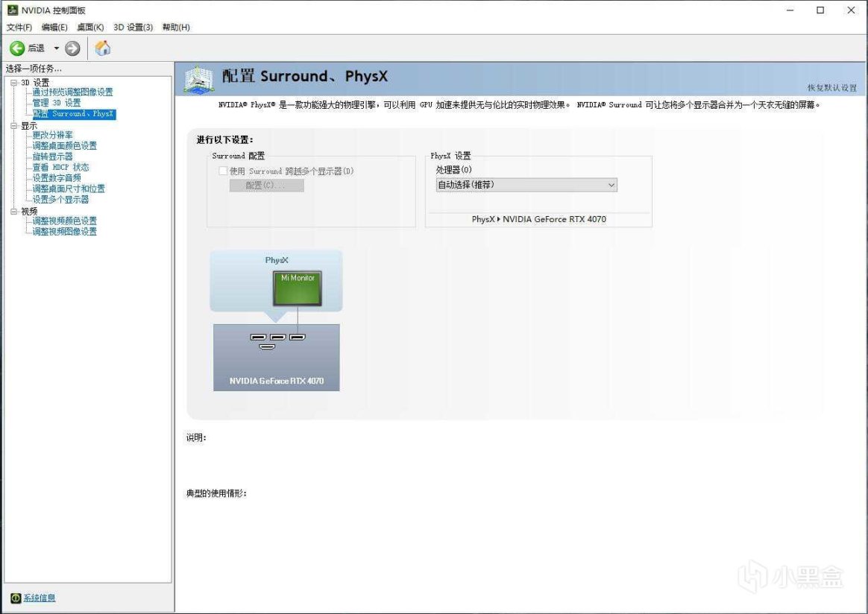This screenshot has height=614, width=868.
Task: Click the display icon beside 配置 Surround、PhysX header
Action: pos(196,77)
